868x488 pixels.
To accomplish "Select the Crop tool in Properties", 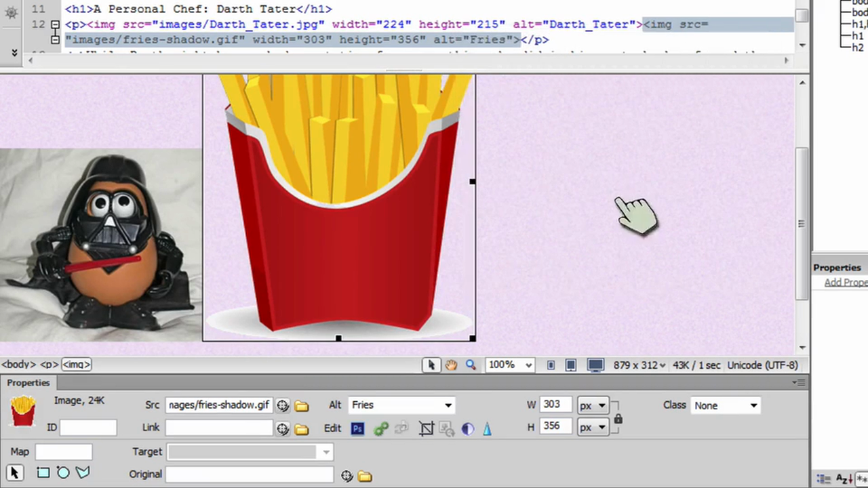I will tap(426, 428).
